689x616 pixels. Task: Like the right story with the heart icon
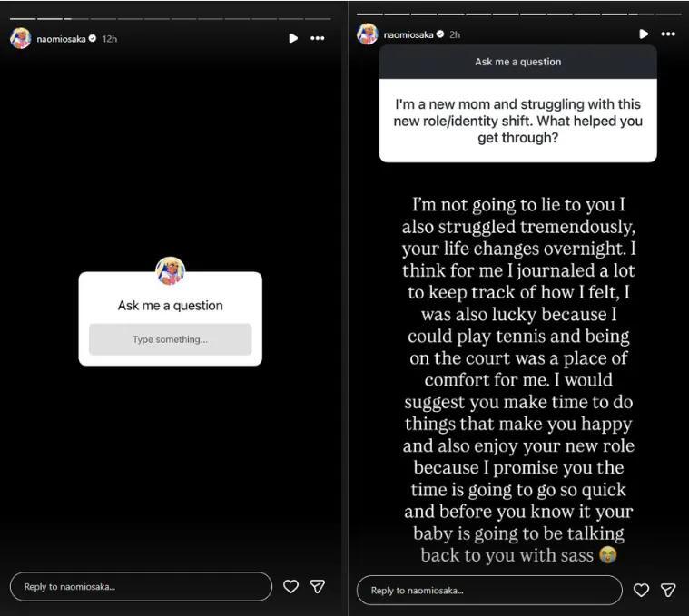641,590
